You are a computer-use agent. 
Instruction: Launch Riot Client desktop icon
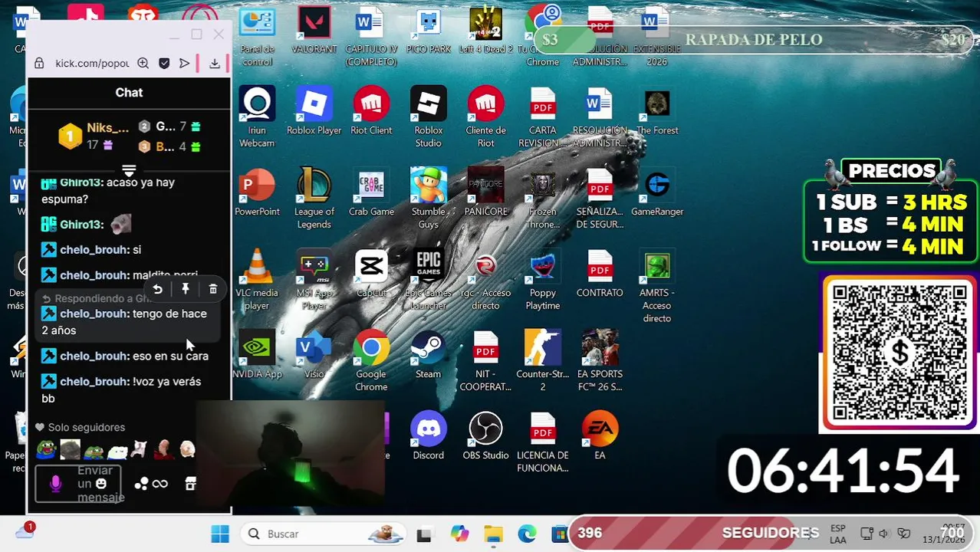[371, 111]
